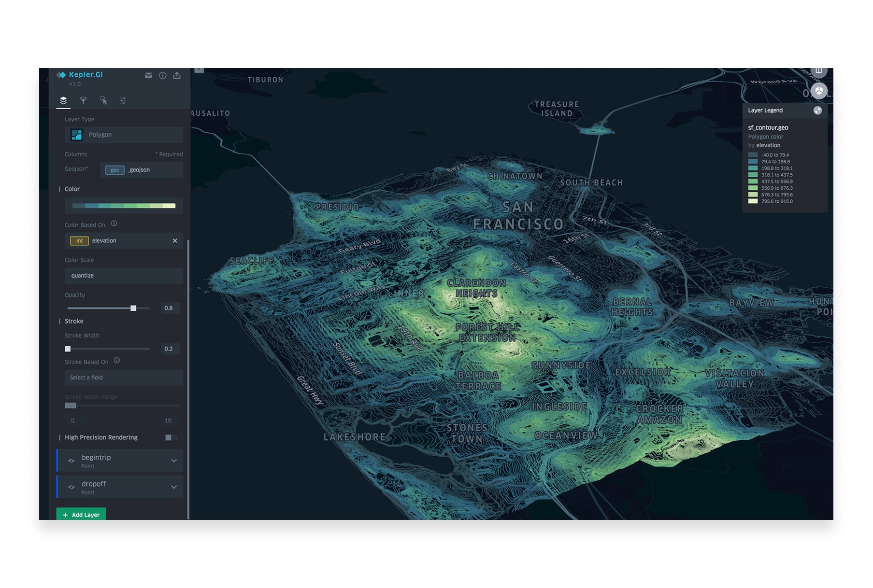The image size is (873, 588).
Task: Expand the begintrip layer settings
Action: point(174,460)
